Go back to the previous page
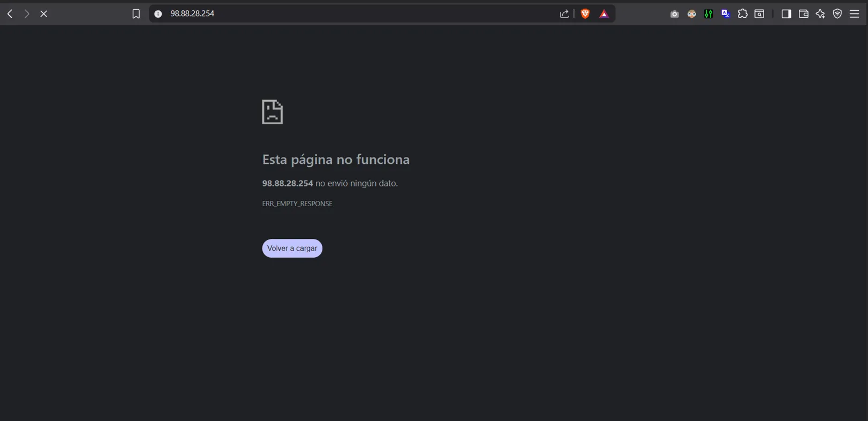The image size is (868, 421). [x=10, y=14]
